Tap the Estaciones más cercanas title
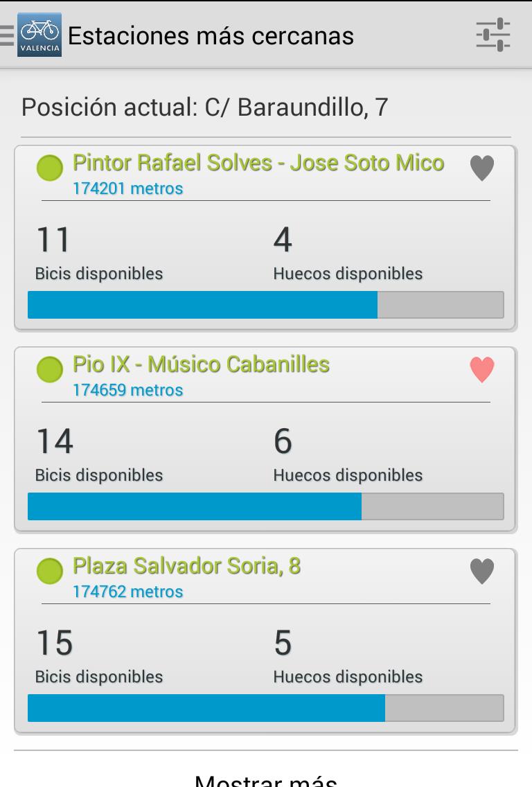Screen dimensions: 532x787 pyautogui.click(x=211, y=35)
